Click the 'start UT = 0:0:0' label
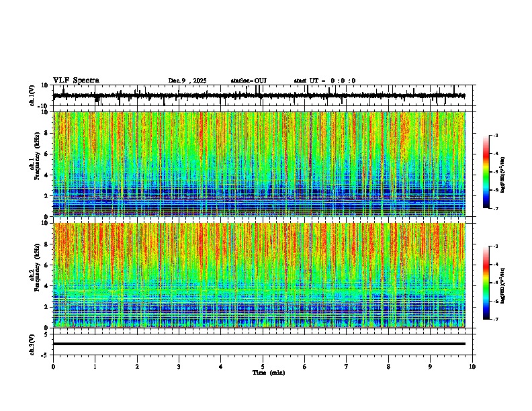Image resolution: width=532 pixels, height=411 pixels. pos(324,81)
